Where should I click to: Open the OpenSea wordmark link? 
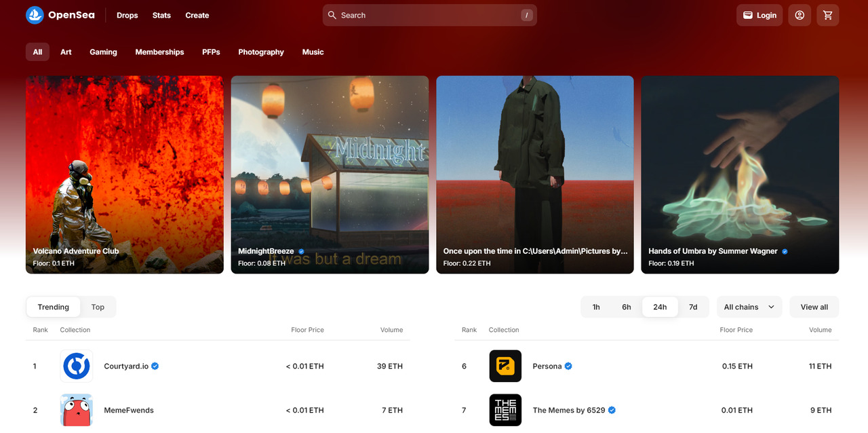click(71, 15)
